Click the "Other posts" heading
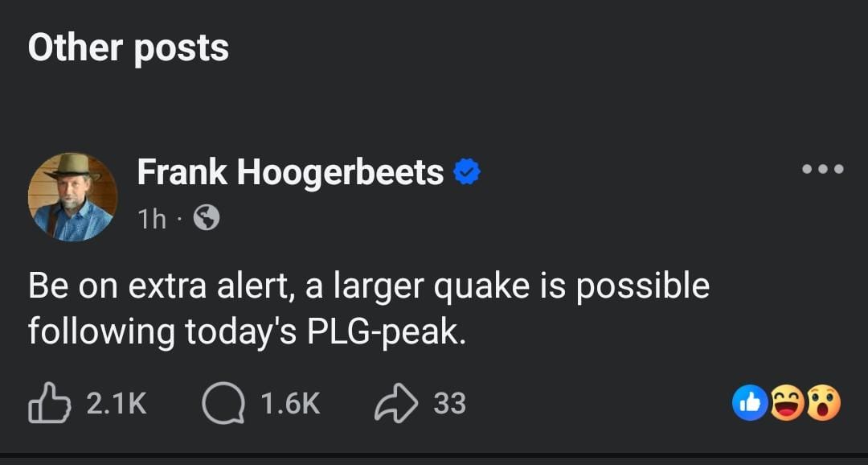This screenshot has height=465, width=868. tap(128, 47)
